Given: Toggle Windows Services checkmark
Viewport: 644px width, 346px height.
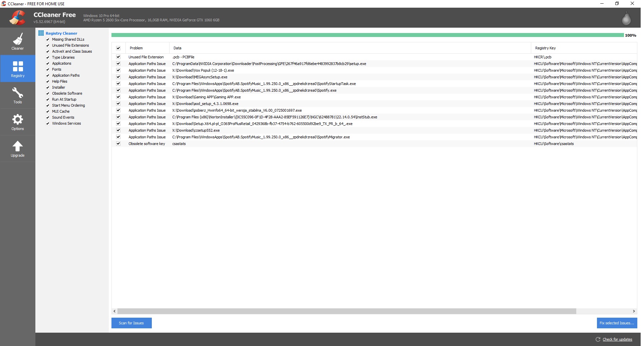Looking at the screenshot, I should pyautogui.click(x=48, y=124).
